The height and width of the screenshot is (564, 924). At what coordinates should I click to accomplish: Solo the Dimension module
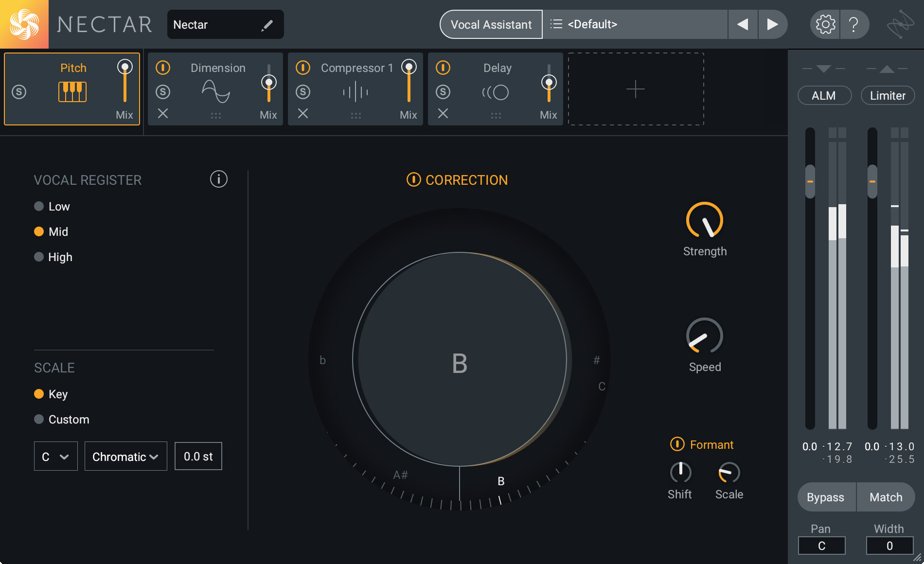[163, 91]
